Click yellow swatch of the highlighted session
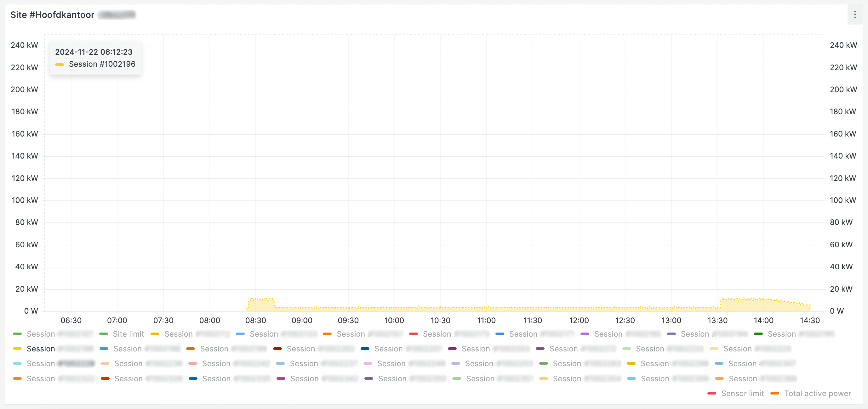Viewport: 868px width, 409px height. [17, 349]
